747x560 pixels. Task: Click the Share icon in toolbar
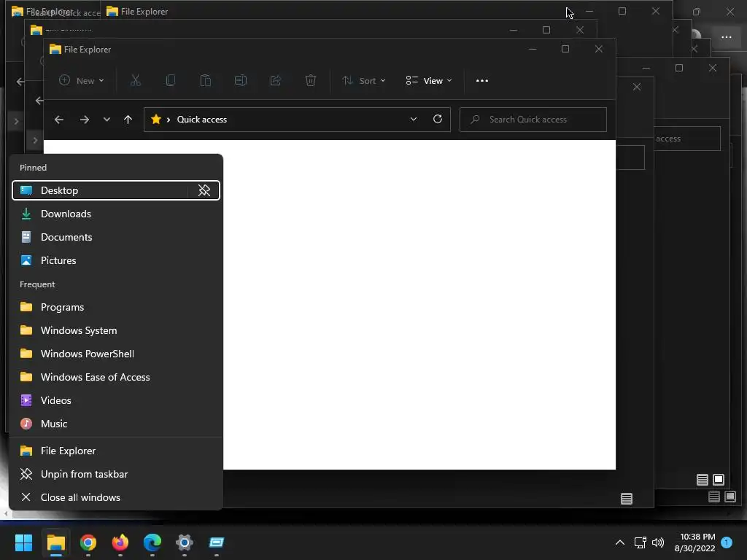pos(275,80)
